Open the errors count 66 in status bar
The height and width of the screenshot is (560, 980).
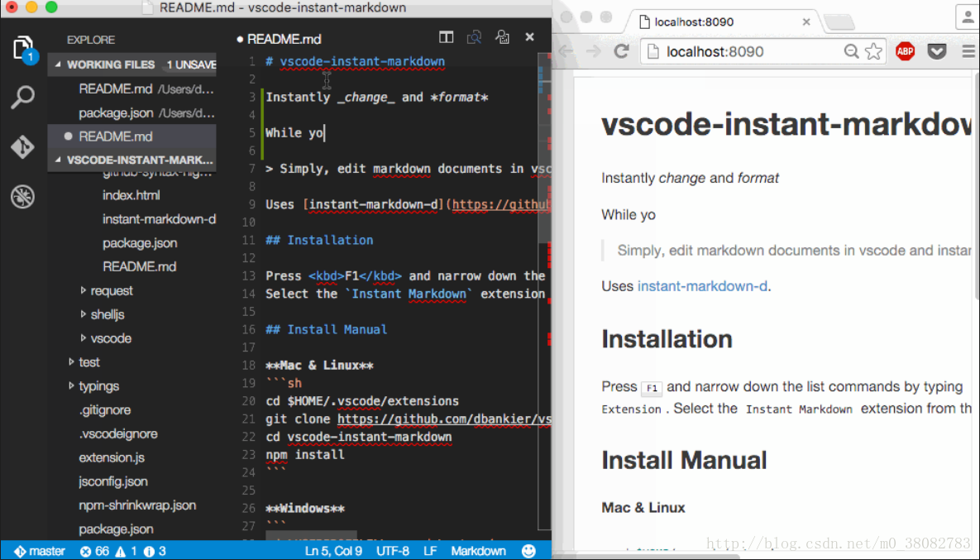point(94,551)
